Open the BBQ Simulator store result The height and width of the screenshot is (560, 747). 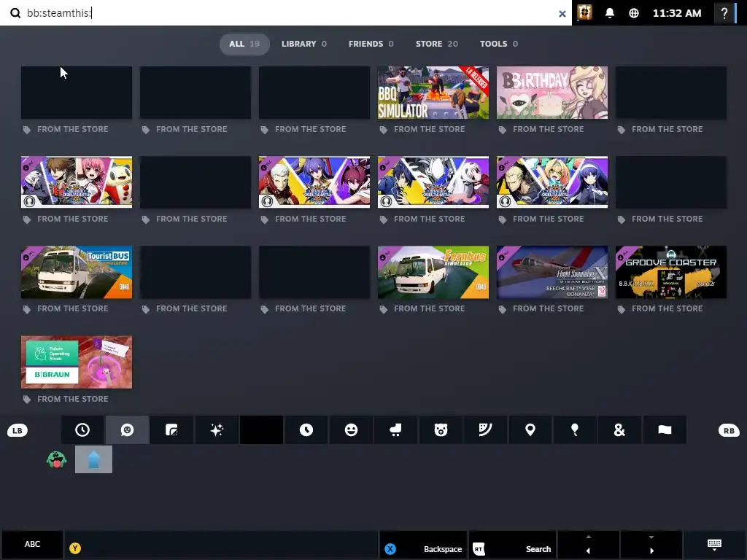point(433,93)
